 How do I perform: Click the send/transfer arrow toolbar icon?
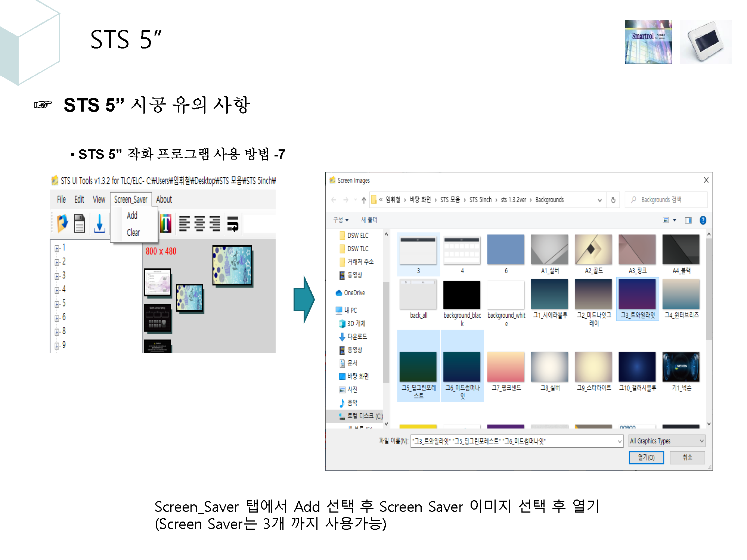click(x=233, y=223)
